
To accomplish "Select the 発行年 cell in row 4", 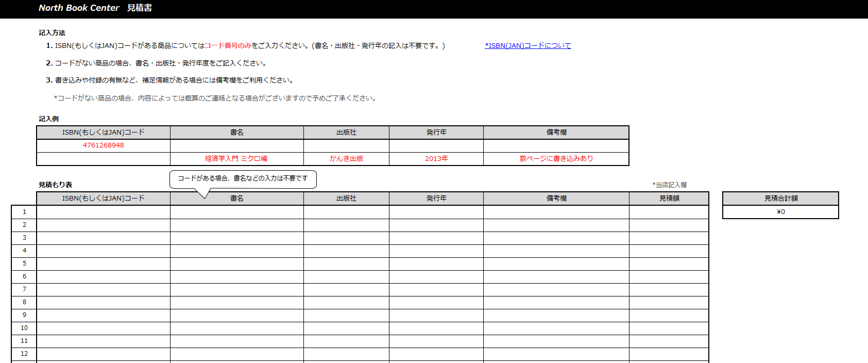I will point(436,251).
